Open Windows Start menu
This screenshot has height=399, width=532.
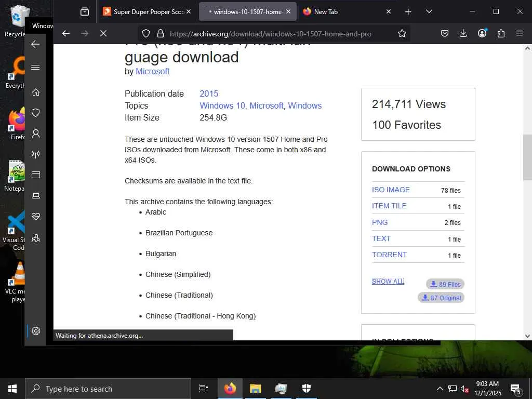pos(12,389)
